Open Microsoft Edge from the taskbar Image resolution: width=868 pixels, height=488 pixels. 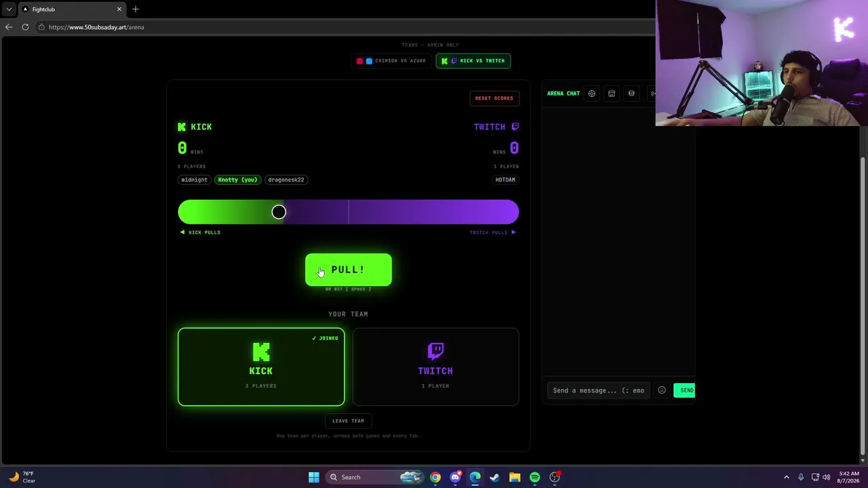click(475, 477)
